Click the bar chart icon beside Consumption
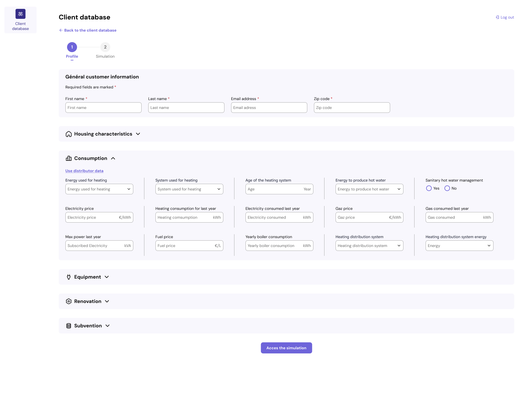Viewport: 532px width, 395px height. point(69,158)
